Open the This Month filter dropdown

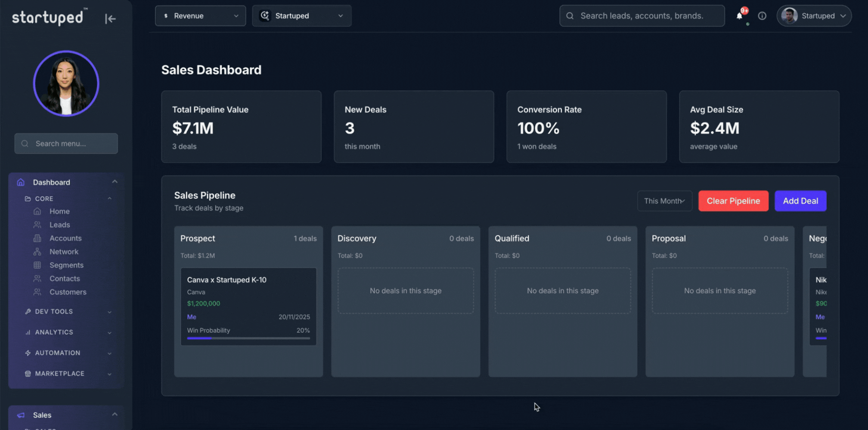click(x=664, y=201)
